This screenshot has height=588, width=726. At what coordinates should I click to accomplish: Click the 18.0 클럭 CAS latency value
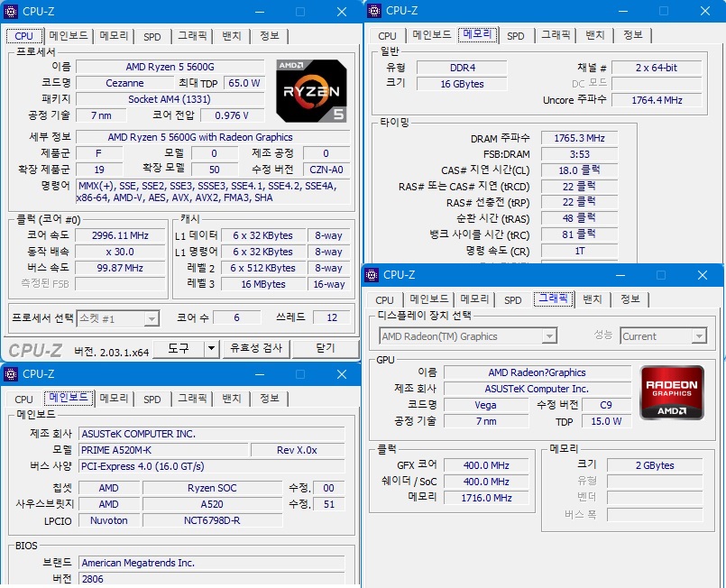579,170
